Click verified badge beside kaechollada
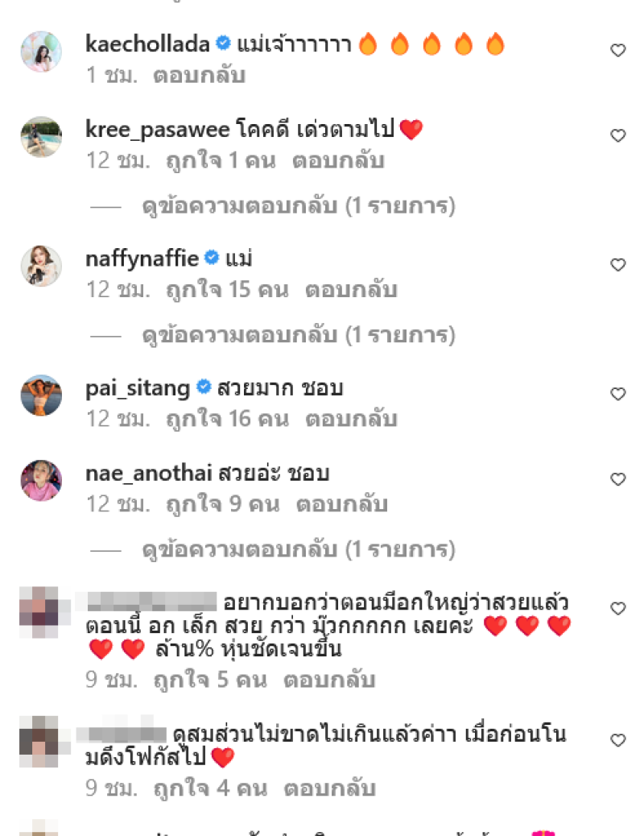 pyautogui.click(x=223, y=43)
